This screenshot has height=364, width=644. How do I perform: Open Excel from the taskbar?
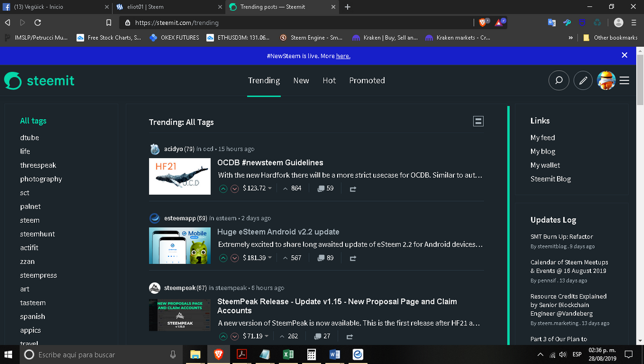288,354
